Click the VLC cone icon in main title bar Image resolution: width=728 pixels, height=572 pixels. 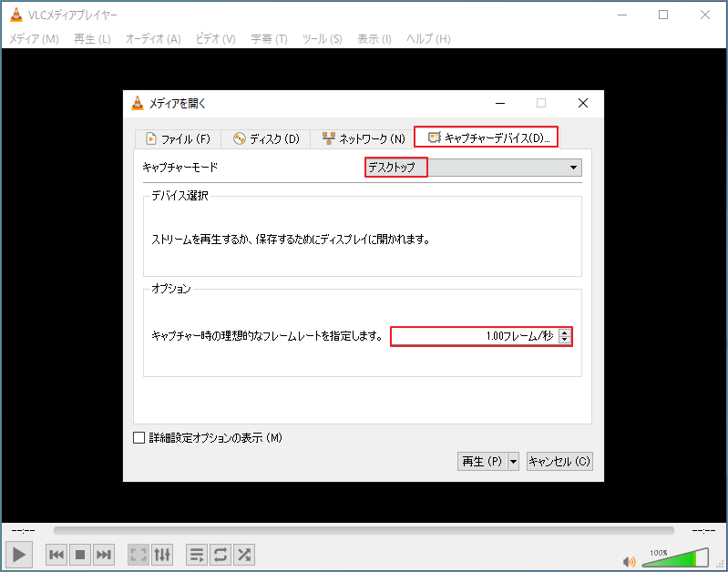[x=16, y=15]
